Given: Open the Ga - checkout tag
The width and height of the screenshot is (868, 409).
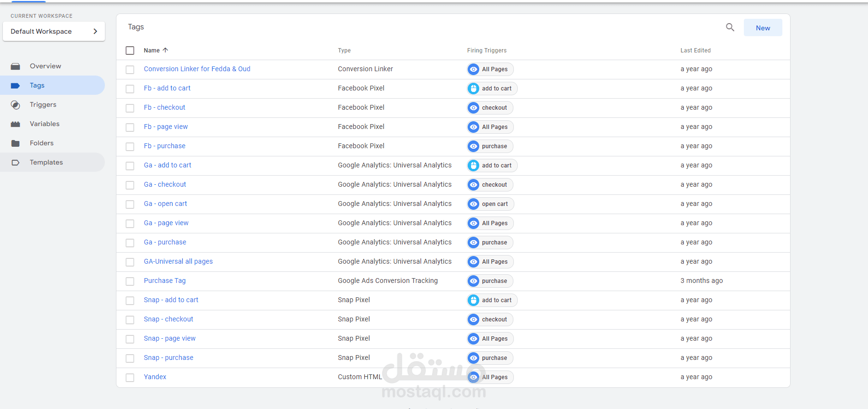Looking at the screenshot, I should pyautogui.click(x=165, y=184).
